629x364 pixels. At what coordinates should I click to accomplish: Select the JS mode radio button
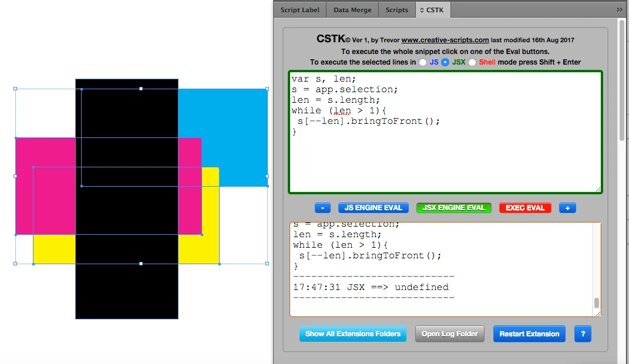423,62
